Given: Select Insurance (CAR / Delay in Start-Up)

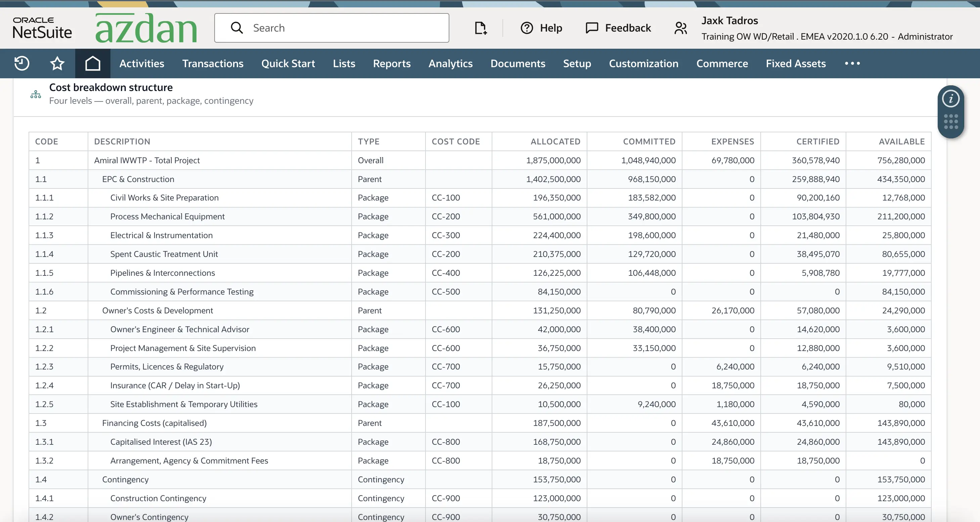Looking at the screenshot, I should point(175,385).
